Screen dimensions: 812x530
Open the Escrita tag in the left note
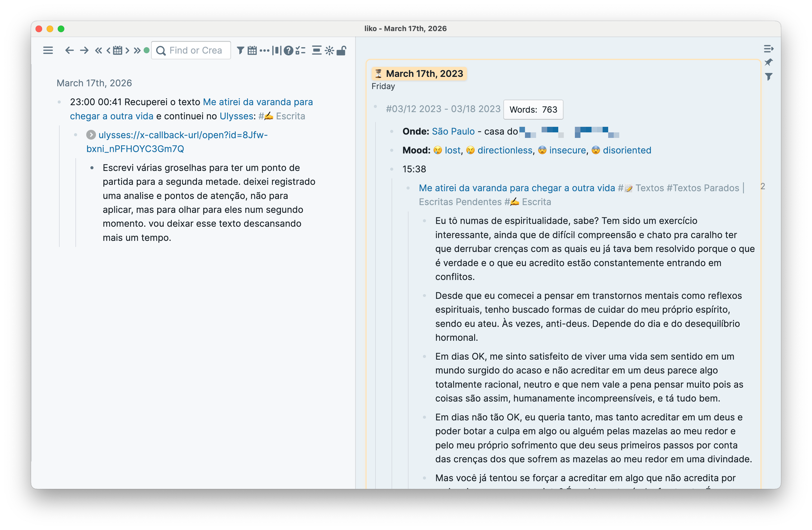(x=282, y=116)
